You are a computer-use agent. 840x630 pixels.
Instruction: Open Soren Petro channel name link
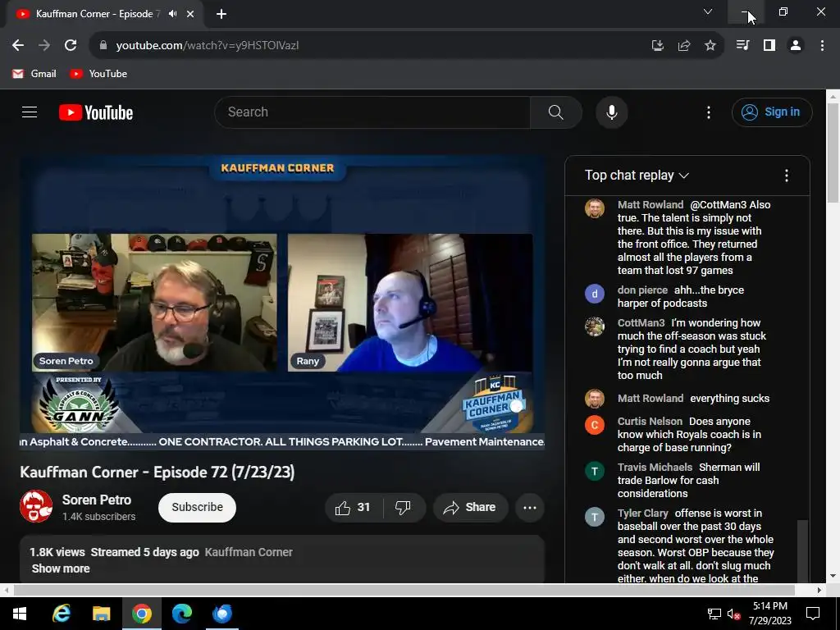coord(97,500)
